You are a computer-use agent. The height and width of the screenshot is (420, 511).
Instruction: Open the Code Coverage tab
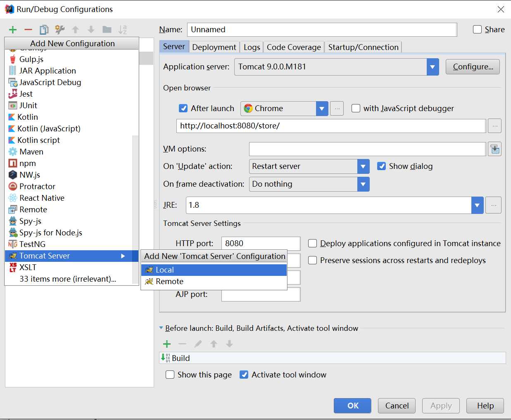tap(294, 47)
